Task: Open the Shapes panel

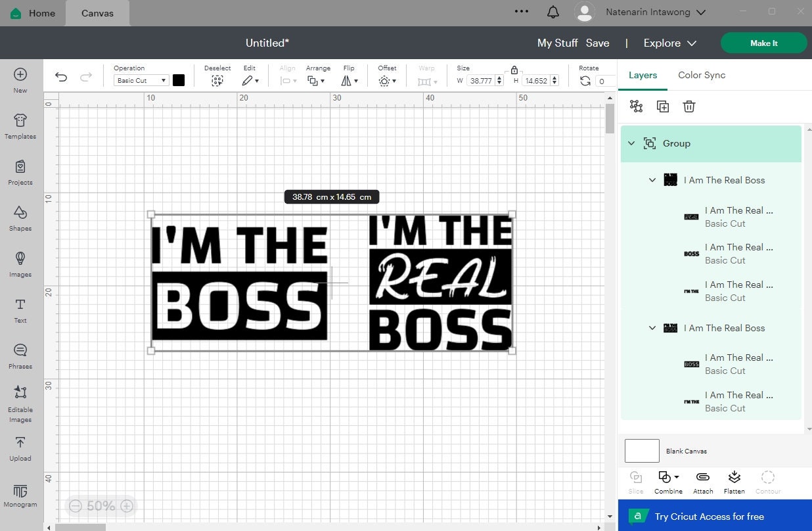Action: tap(20, 218)
